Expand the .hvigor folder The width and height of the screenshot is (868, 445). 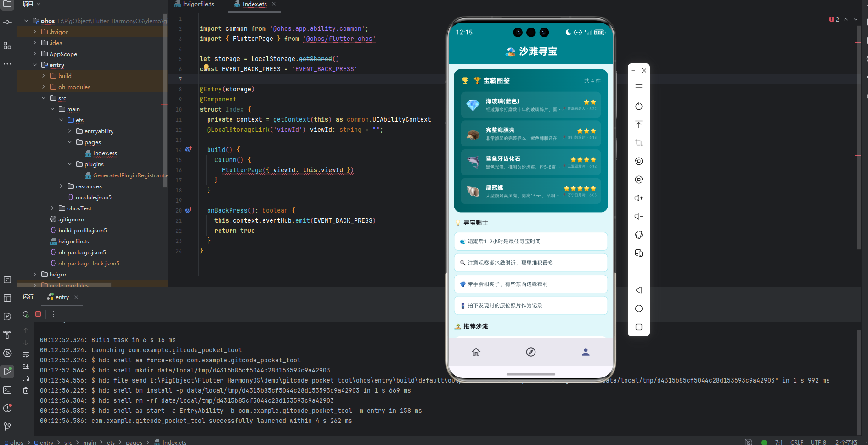[35, 32]
